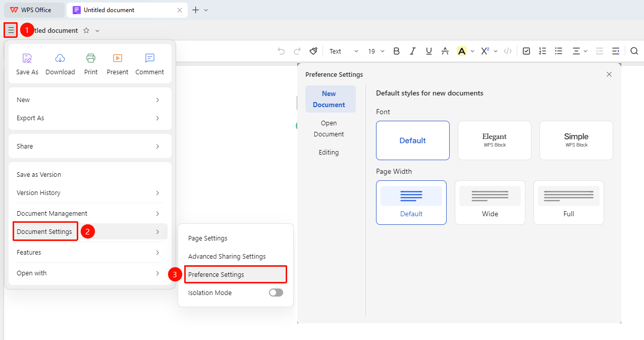Select the Format Painter tool

pyautogui.click(x=313, y=51)
